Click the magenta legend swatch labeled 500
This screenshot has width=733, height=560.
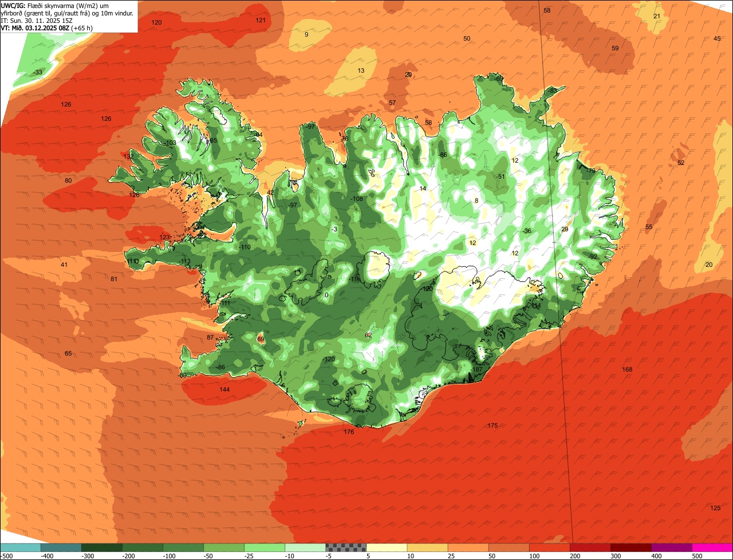tap(712, 547)
